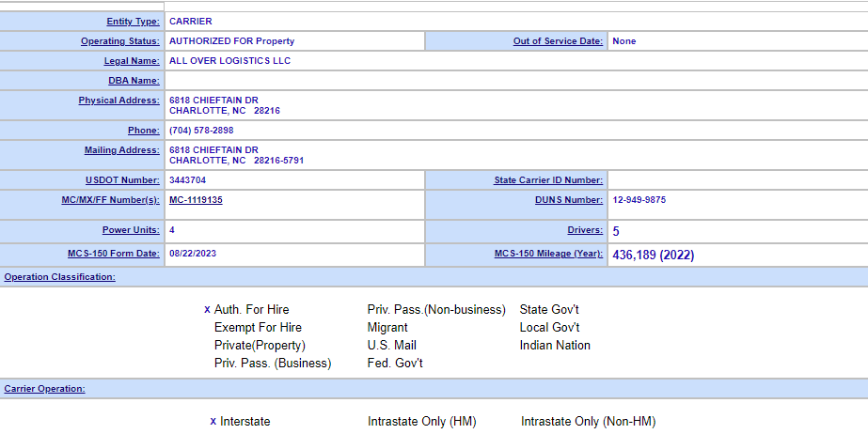Open the Carrier Operation heading link
This screenshot has height=434, width=868.
tap(45, 389)
